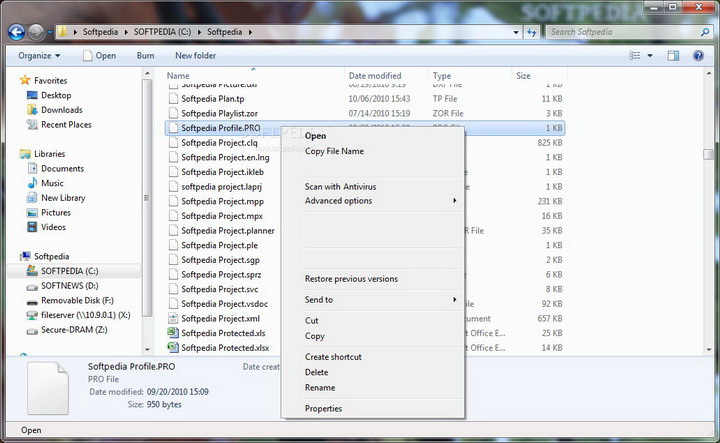Click in the Search Softpedia field
Screen dimensions: 720x443
[623, 32]
